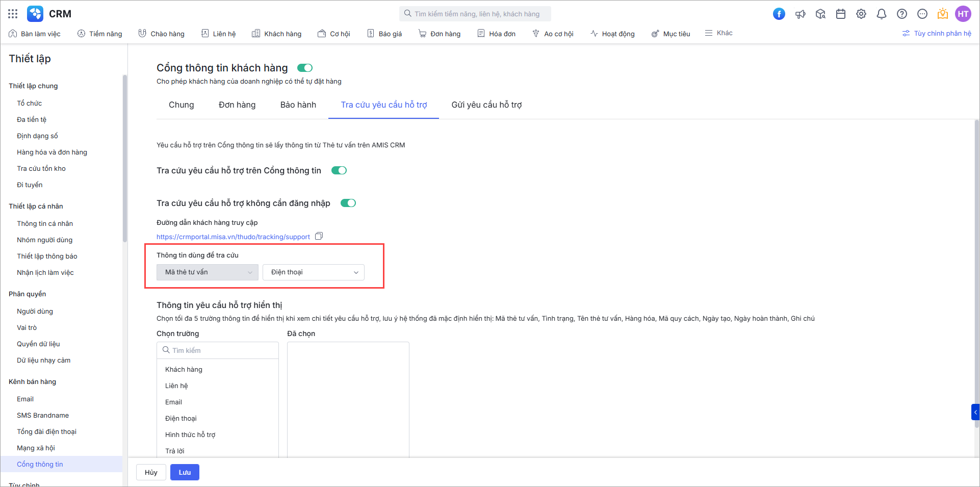This screenshot has width=980, height=487.
Task: Click the orange light bulb icon
Action: tap(943, 14)
